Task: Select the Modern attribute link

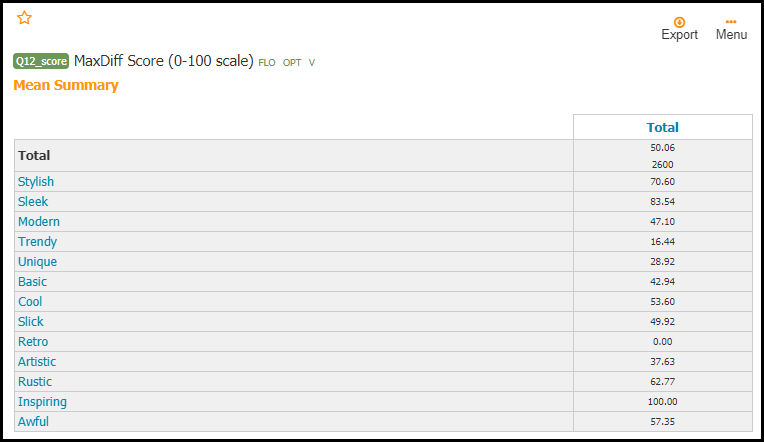Action: [x=39, y=222]
